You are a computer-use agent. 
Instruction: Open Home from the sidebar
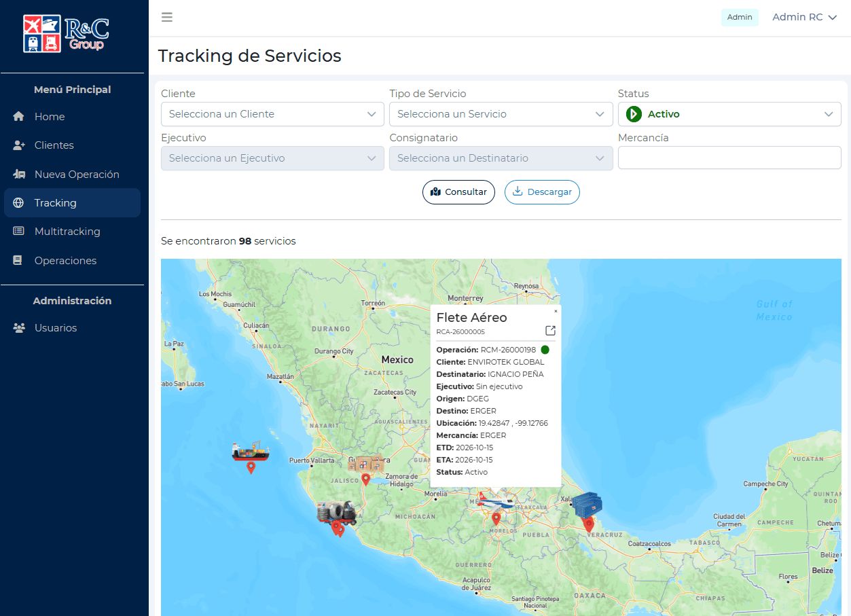(72, 117)
